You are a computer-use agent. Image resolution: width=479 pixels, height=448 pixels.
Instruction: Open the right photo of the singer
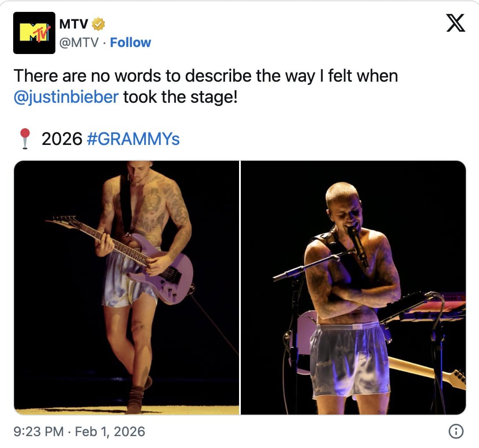pos(353,288)
